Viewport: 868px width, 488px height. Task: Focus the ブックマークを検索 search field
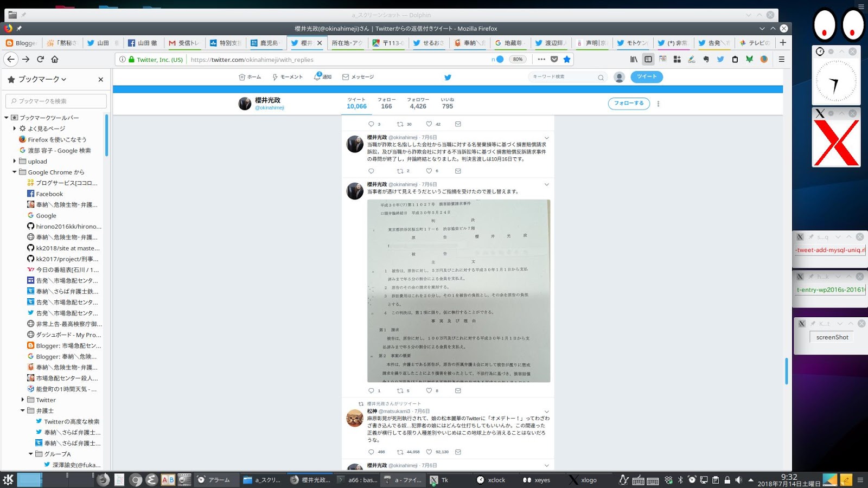point(56,101)
